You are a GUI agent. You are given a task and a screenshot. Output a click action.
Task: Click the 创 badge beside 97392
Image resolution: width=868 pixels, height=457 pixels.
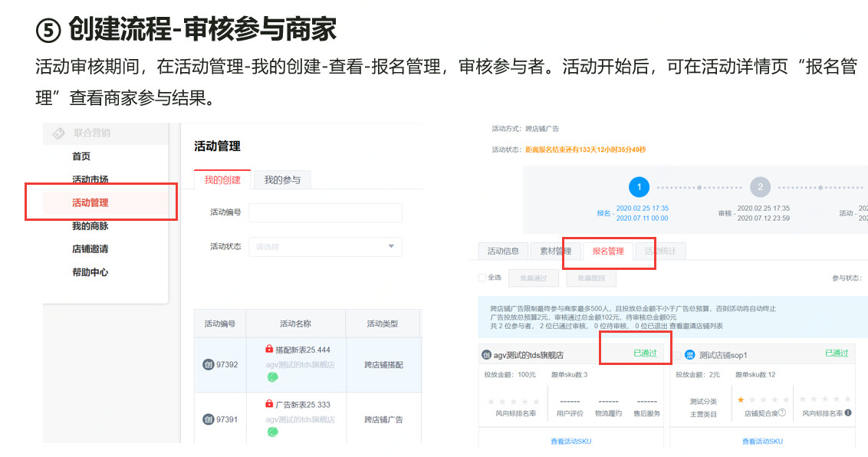click(x=208, y=365)
